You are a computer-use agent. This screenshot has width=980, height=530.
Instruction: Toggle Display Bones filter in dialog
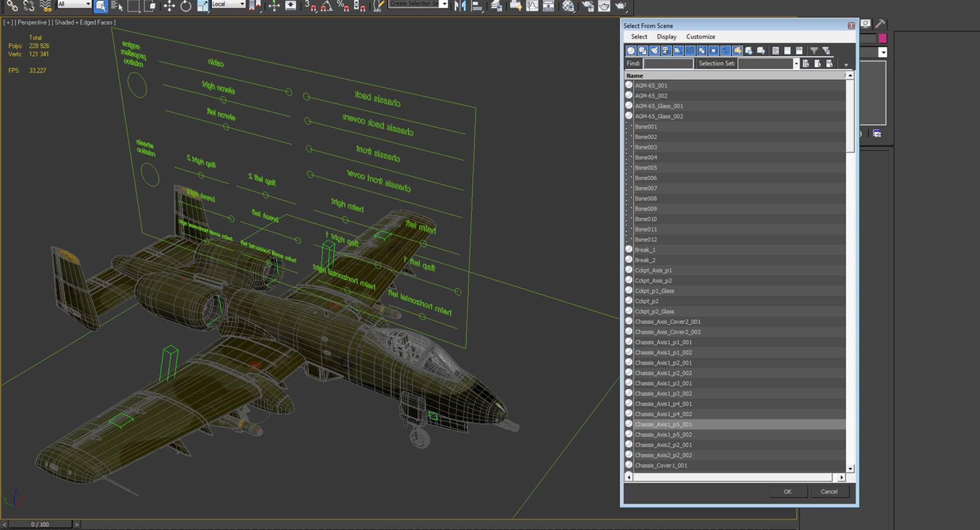pos(725,51)
